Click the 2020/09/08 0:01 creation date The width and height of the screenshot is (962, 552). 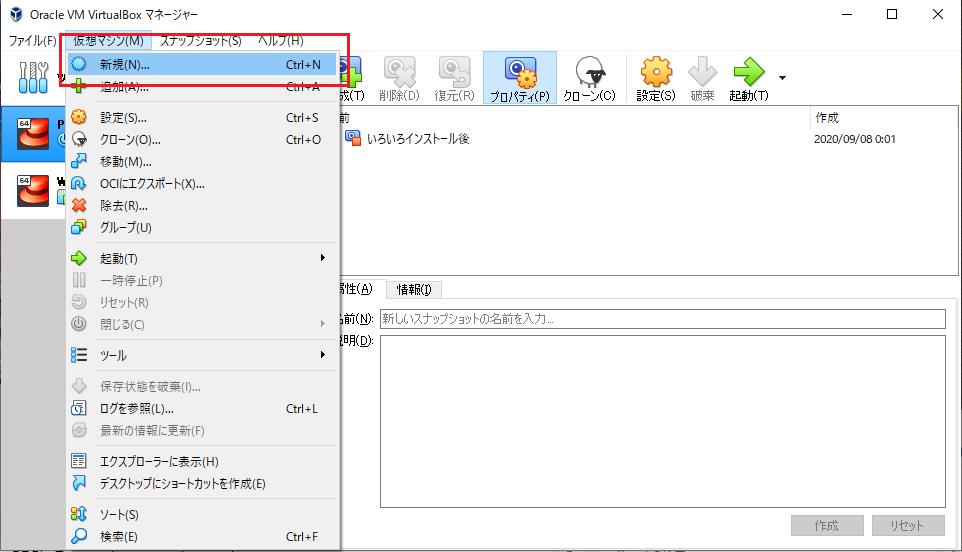click(855, 139)
